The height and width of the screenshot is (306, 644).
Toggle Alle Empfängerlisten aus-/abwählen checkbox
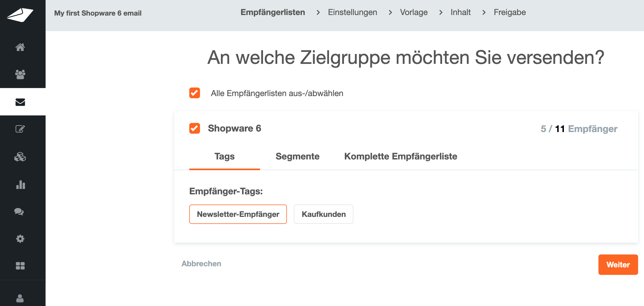pyautogui.click(x=195, y=93)
